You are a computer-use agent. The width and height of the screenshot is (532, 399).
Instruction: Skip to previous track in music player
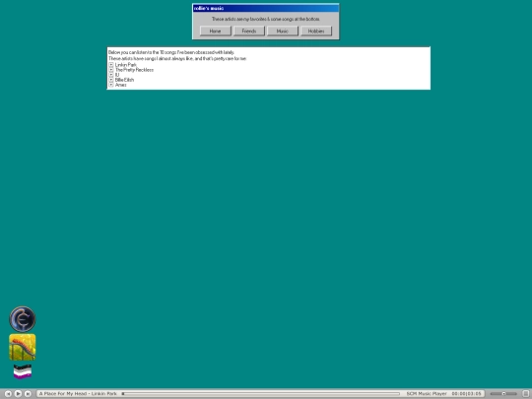pos(8,393)
